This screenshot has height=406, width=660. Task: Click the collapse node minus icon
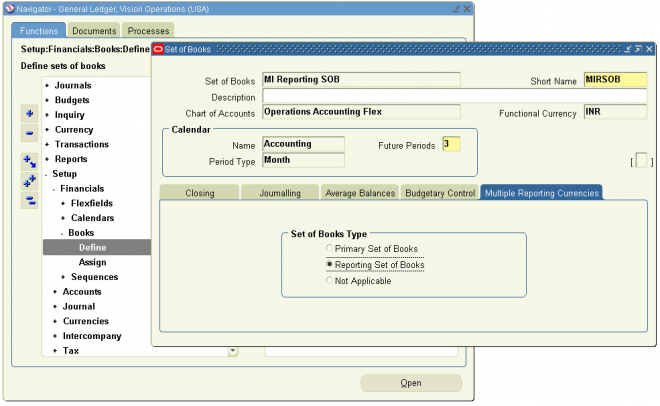29,133
